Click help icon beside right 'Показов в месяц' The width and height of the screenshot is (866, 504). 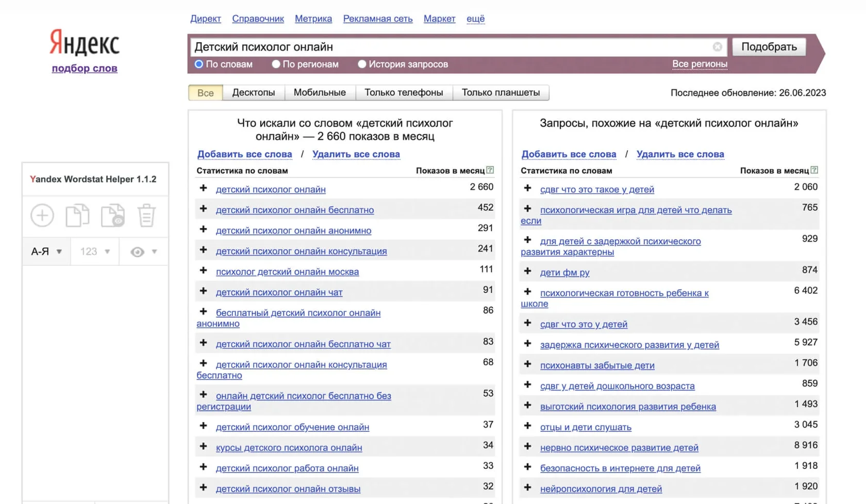click(814, 170)
